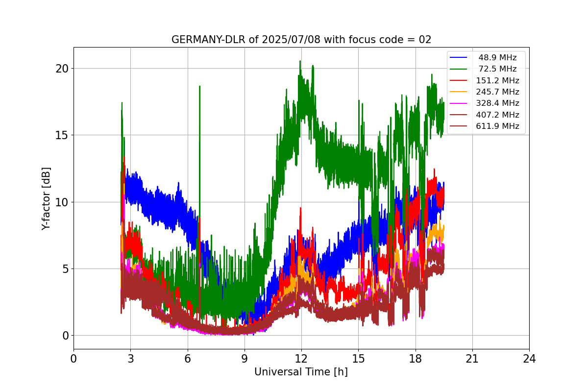The width and height of the screenshot is (588, 392).
Task: Click the y-axis tick label 20
Action: [x=62, y=69]
